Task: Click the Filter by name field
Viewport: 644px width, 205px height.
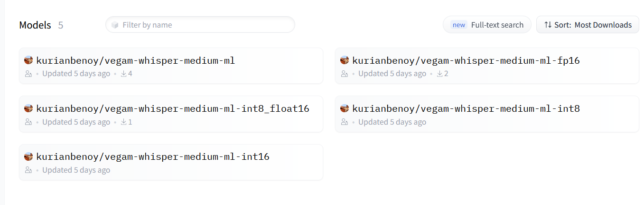Action: 204,25
